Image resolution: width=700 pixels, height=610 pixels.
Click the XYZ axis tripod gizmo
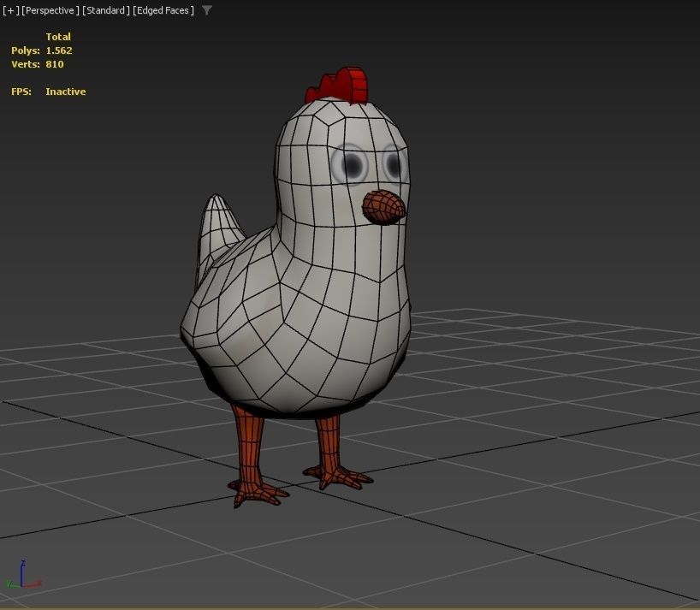pos(22,575)
